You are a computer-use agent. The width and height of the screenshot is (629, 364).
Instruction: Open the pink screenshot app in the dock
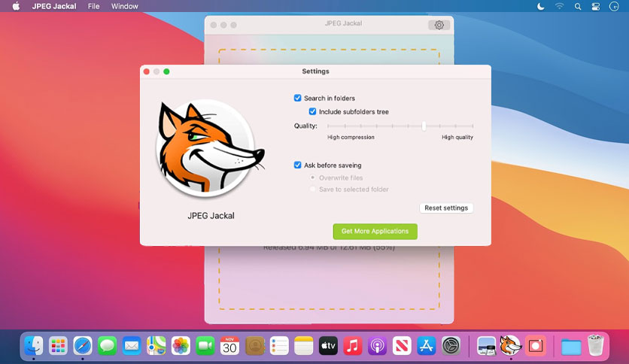point(536,345)
